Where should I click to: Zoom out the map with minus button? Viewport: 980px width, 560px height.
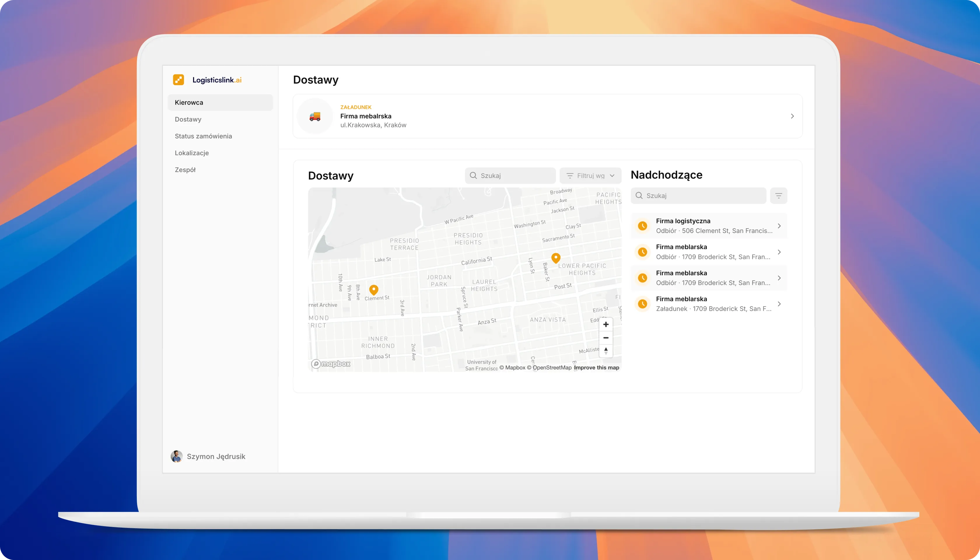(606, 338)
